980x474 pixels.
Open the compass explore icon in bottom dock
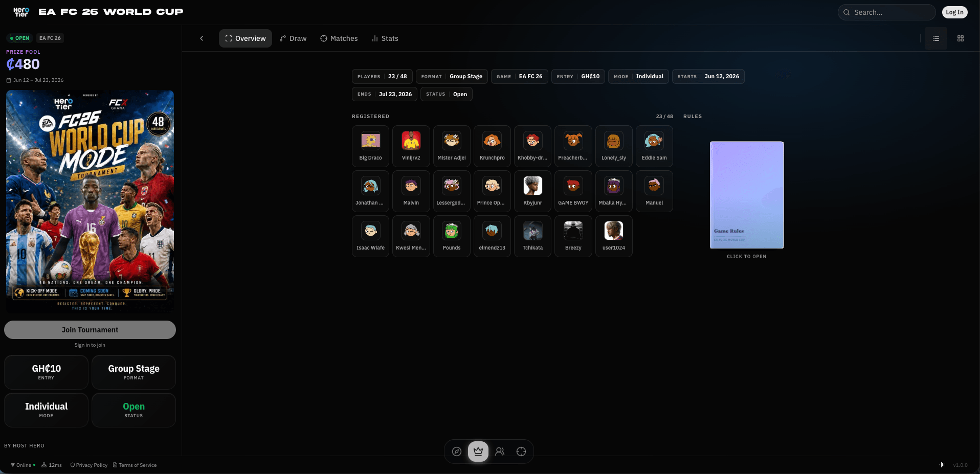tap(457, 452)
